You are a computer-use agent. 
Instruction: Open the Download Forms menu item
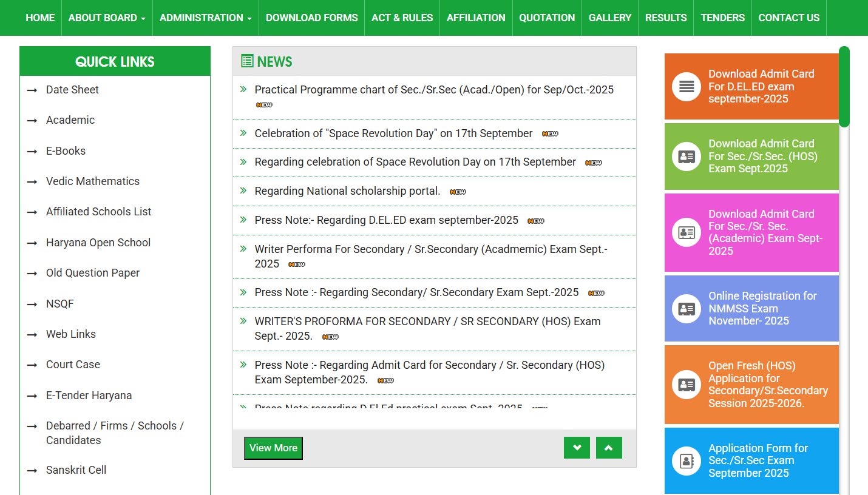pos(311,18)
